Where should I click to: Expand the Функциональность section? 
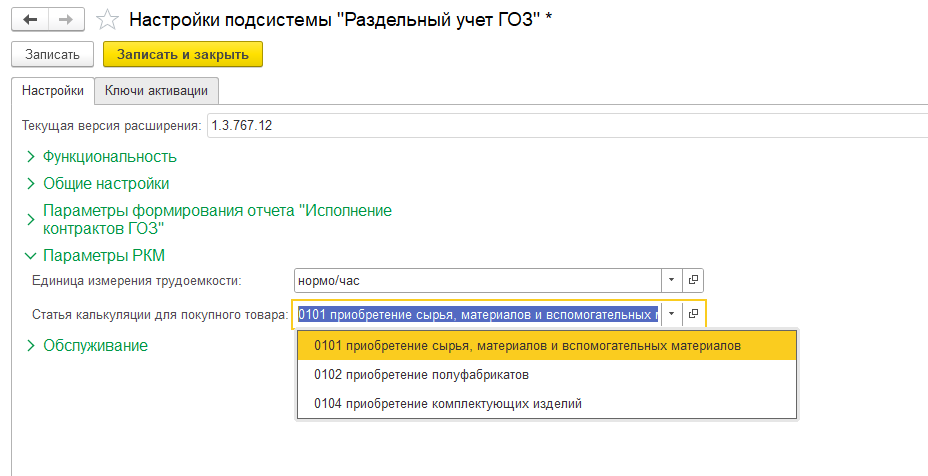(109, 156)
